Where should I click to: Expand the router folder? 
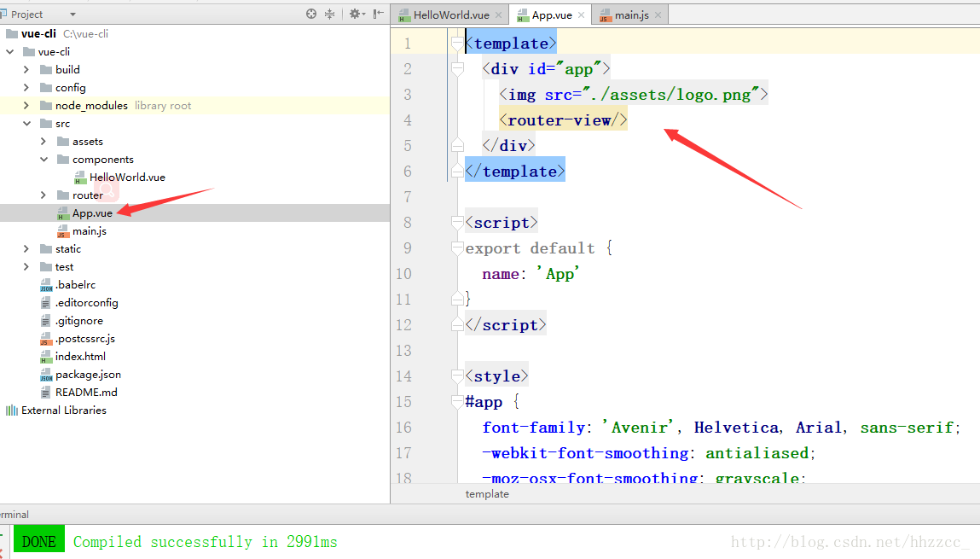click(x=43, y=195)
